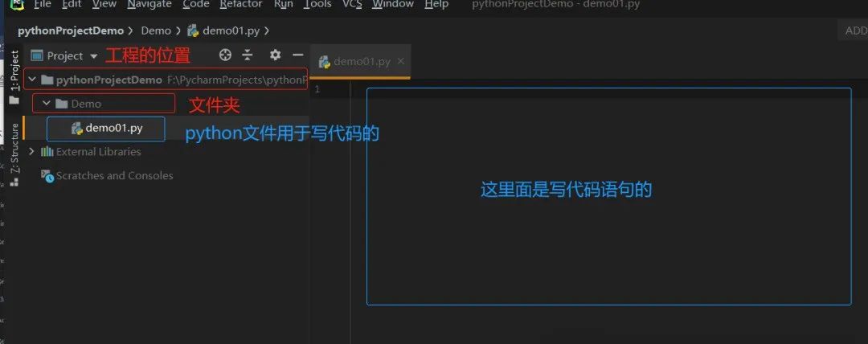Image resolution: width=868 pixels, height=344 pixels.
Task: Click the Collapse All icon in Project panel
Action: 248,55
